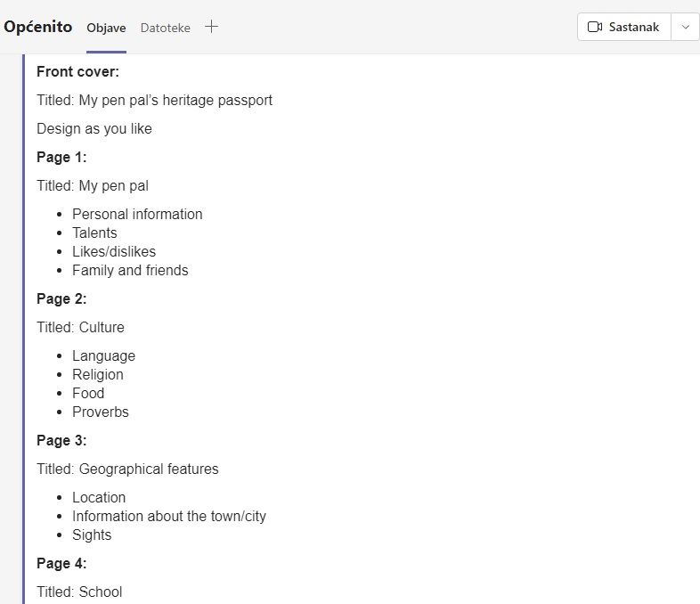Click the "Family and friends" bullet item

(130, 271)
